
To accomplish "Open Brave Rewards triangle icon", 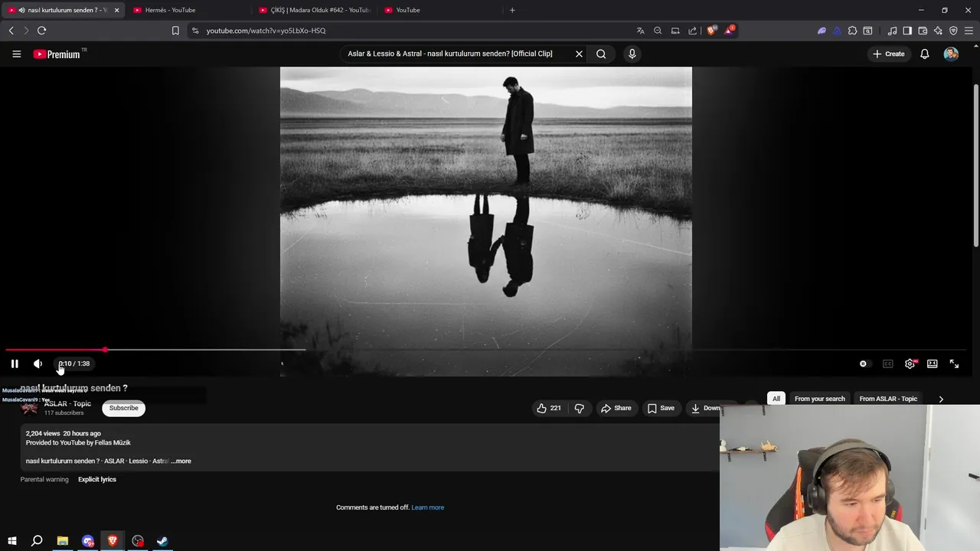I will [x=730, y=31].
